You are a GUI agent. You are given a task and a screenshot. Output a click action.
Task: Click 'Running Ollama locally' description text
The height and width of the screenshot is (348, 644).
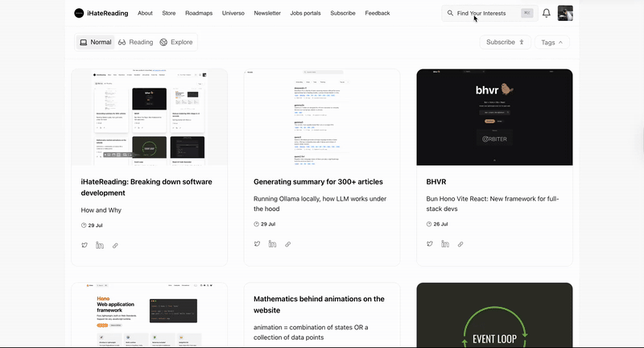[320, 204]
